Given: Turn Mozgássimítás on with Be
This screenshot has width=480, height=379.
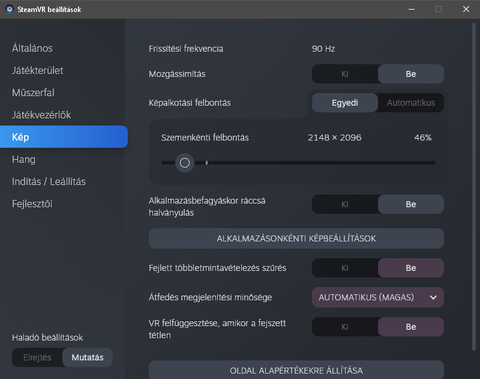Looking at the screenshot, I should click(411, 74).
